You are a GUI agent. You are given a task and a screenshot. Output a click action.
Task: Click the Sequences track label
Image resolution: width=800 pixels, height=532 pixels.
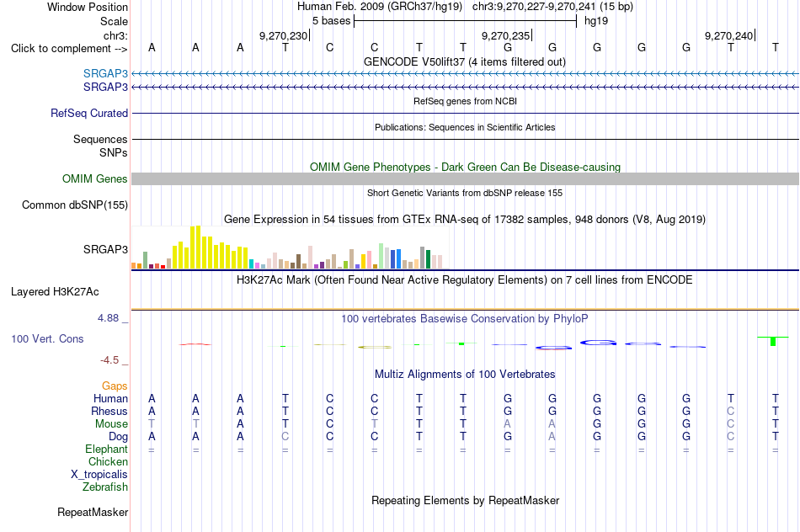(x=100, y=139)
